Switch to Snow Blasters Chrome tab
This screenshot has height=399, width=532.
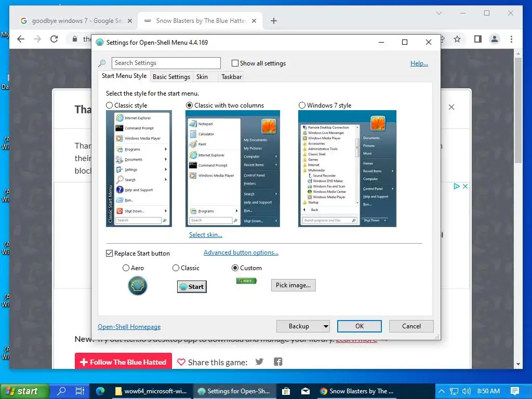pyautogui.click(x=200, y=21)
